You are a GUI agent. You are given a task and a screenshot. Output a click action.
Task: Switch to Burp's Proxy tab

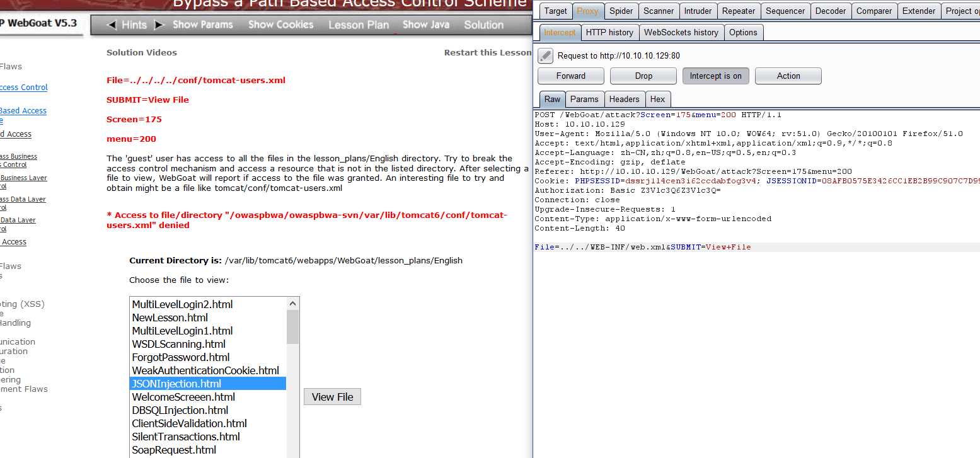587,11
